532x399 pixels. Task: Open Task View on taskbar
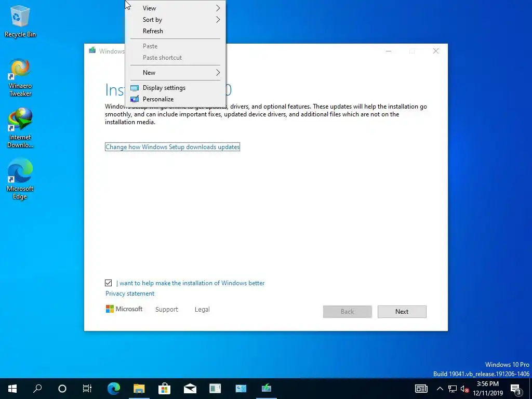87,389
